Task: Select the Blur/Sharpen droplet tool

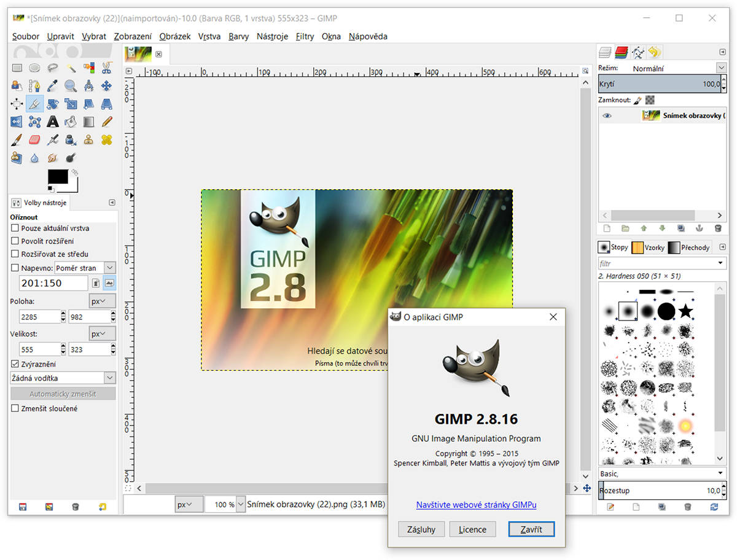Action: pos(34,158)
